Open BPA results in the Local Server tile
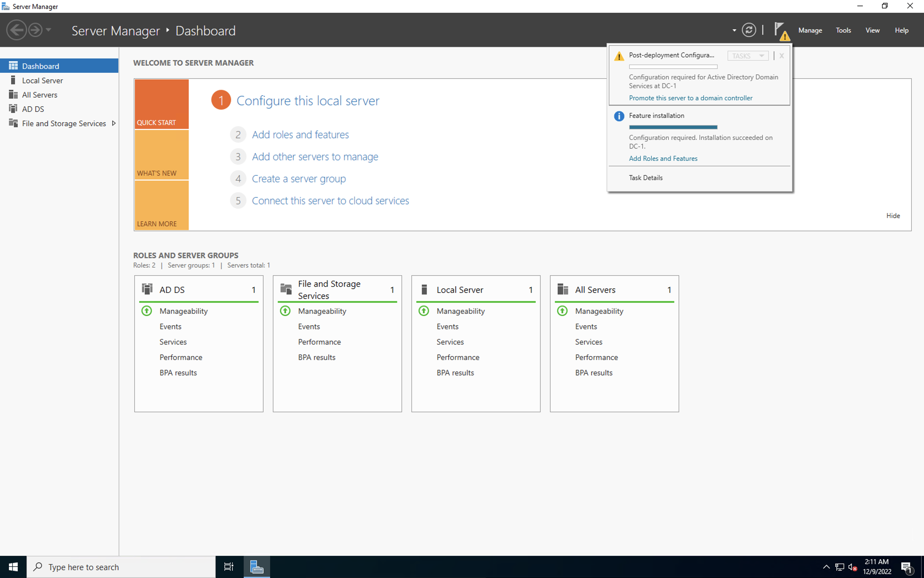The image size is (924, 578). coord(455,373)
